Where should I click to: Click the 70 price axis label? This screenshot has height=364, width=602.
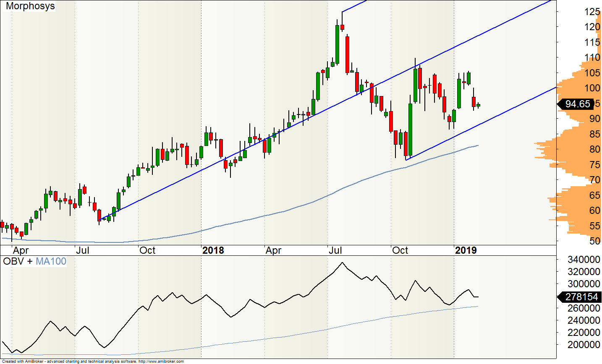[x=594, y=180]
